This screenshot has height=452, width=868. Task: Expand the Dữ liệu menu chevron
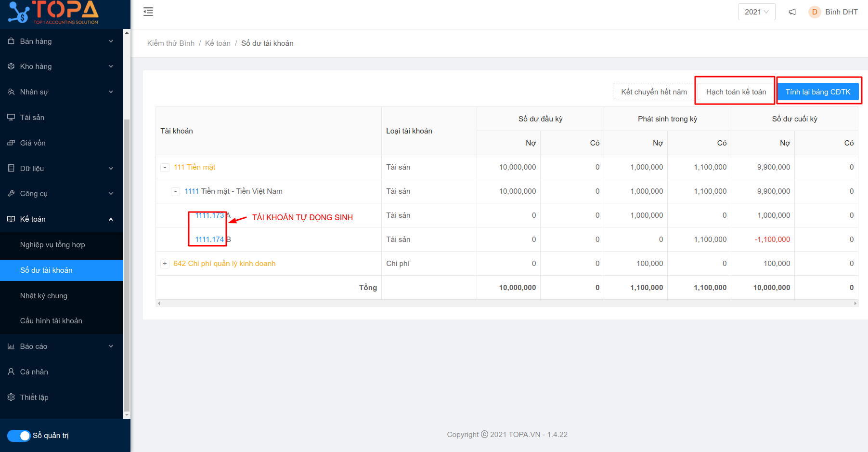pos(111,169)
